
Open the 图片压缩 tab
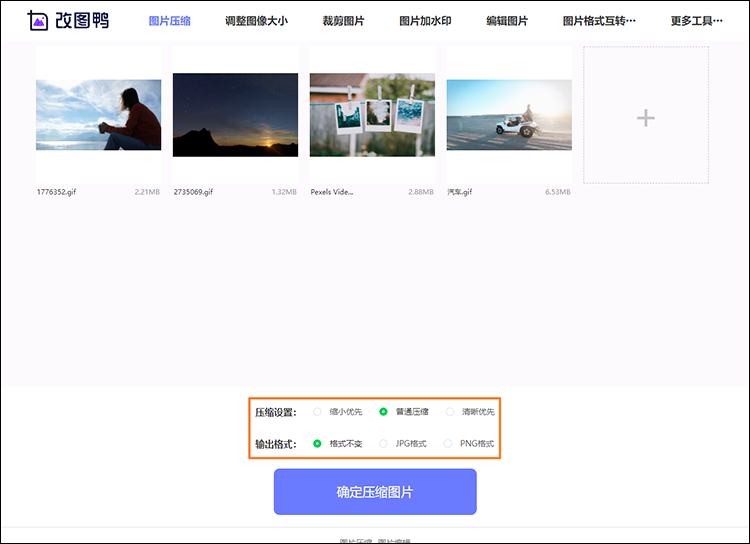coord(169,21)
